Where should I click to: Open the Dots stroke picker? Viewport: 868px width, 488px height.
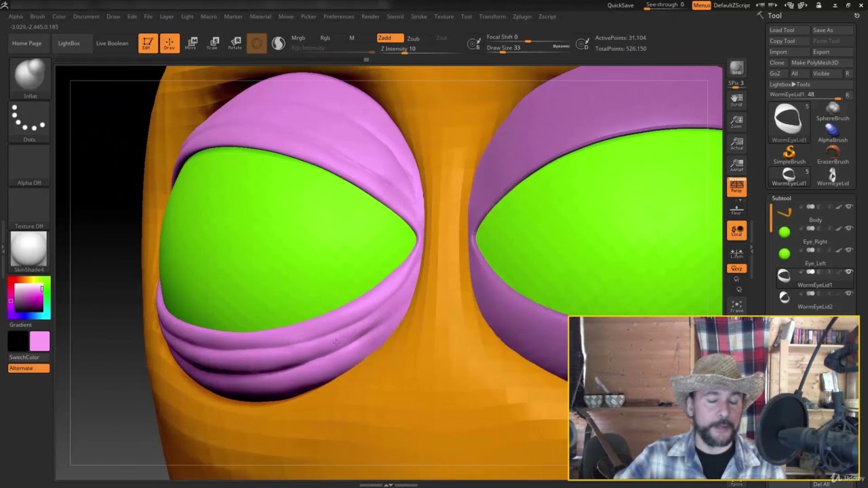tap(30, 122)
